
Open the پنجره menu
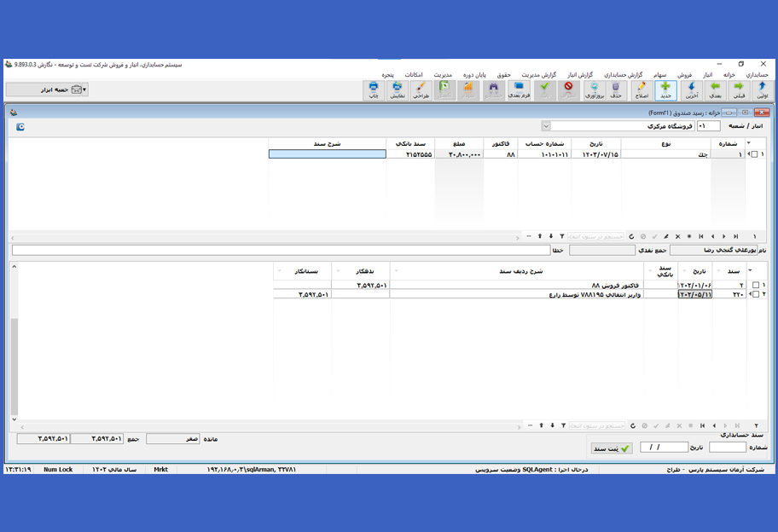pyautogui.click(x=387, y=74)
